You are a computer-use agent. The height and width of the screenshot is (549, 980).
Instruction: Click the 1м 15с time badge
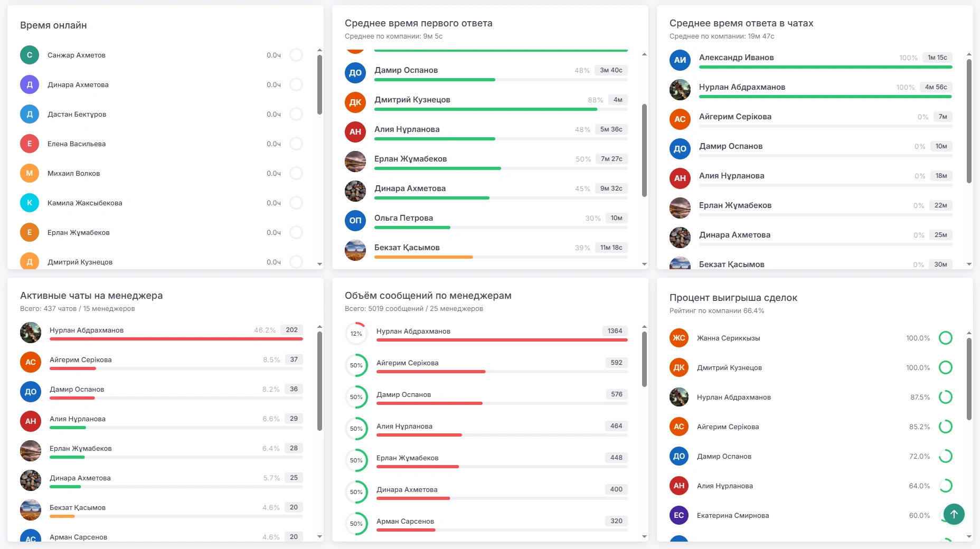pos(937,58)
